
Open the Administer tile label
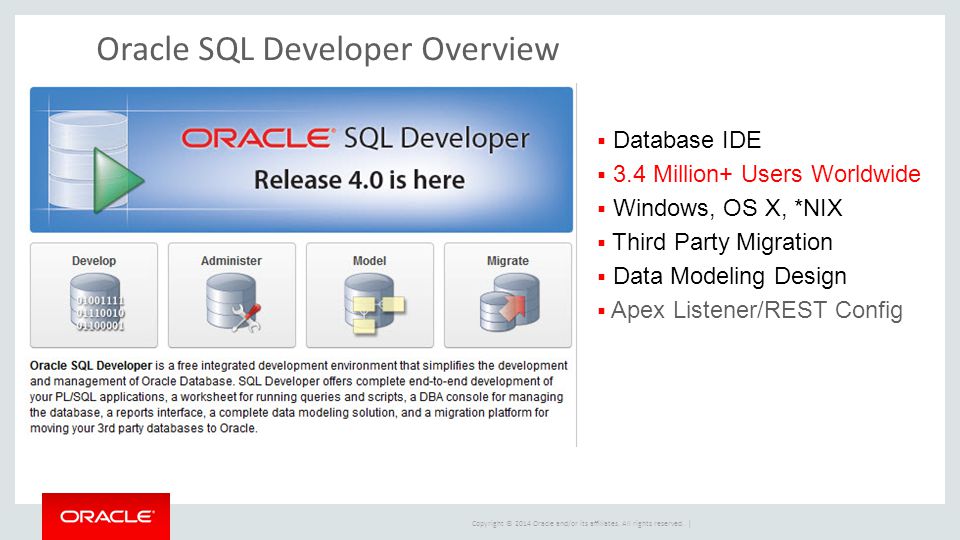point(231,261)
